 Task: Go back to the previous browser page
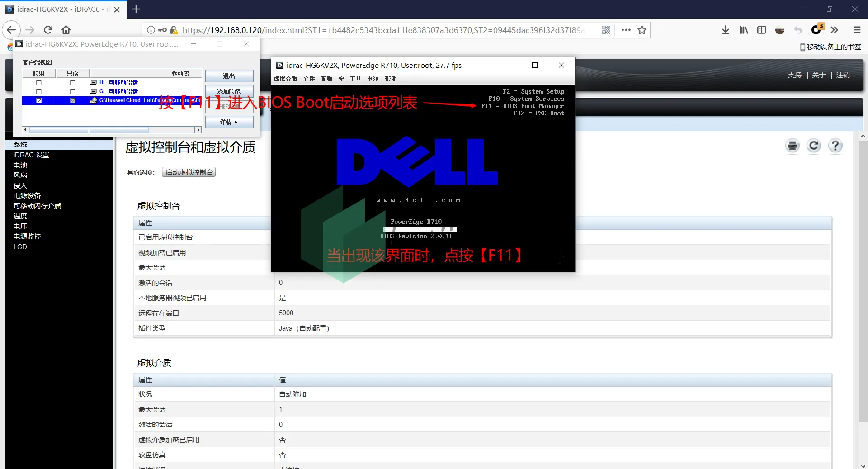[x=12, y=30]
